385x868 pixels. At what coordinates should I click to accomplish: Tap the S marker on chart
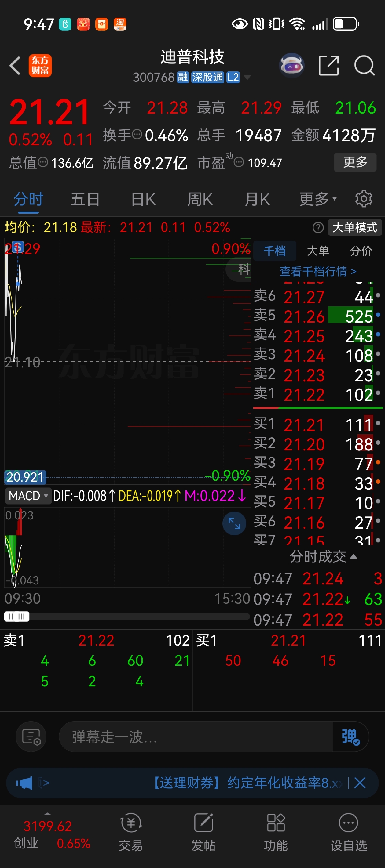point(17,247)
